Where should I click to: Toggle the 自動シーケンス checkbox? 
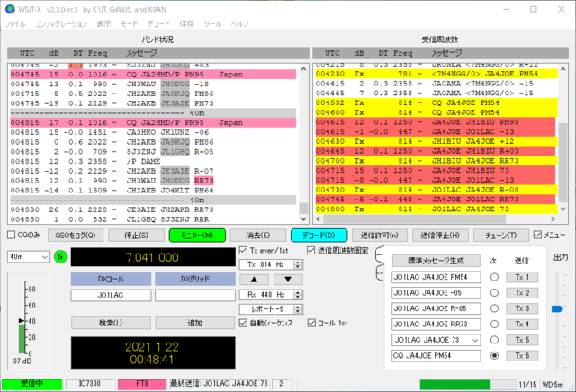click(x=243, y=323)
